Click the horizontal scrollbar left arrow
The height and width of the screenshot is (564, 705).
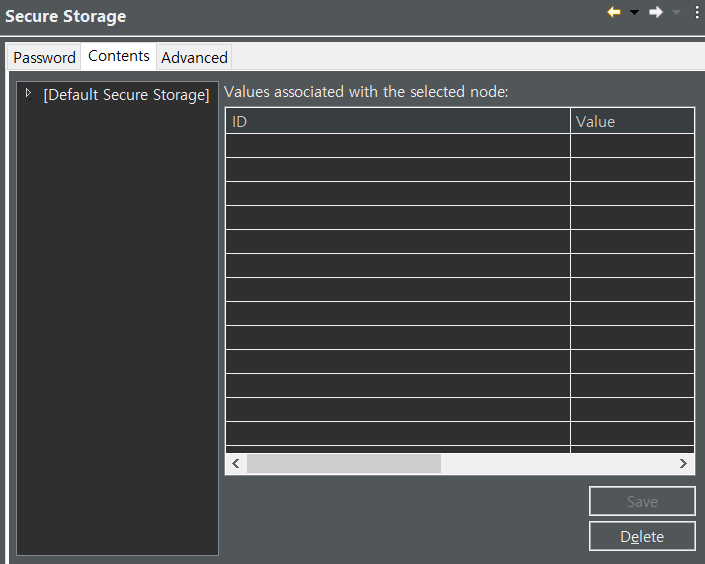(236, 463)
